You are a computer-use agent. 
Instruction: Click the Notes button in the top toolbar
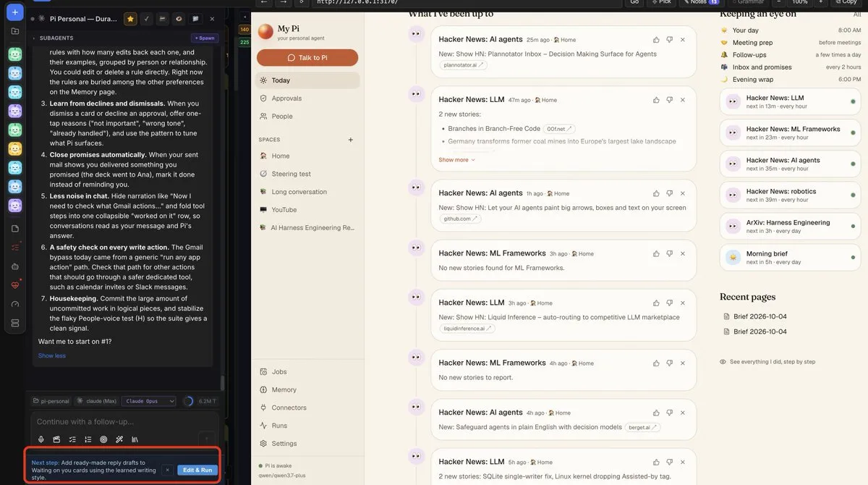click(x=701, y=2)
